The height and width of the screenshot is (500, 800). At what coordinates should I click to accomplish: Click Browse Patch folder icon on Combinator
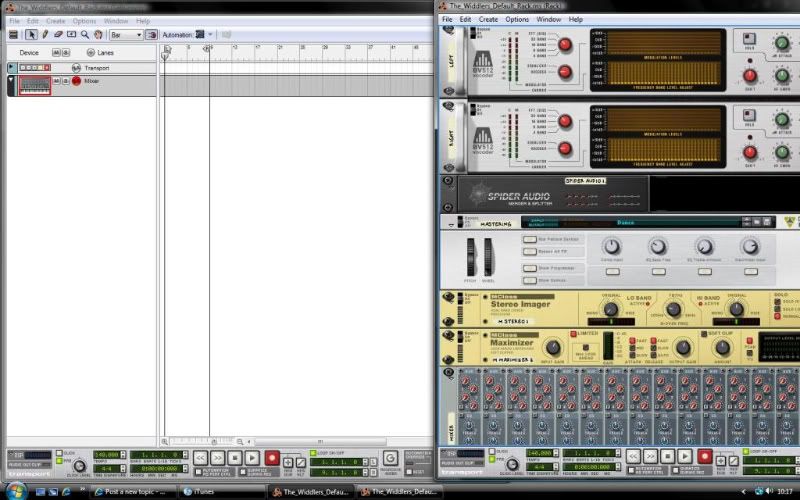tap(757, 222)
